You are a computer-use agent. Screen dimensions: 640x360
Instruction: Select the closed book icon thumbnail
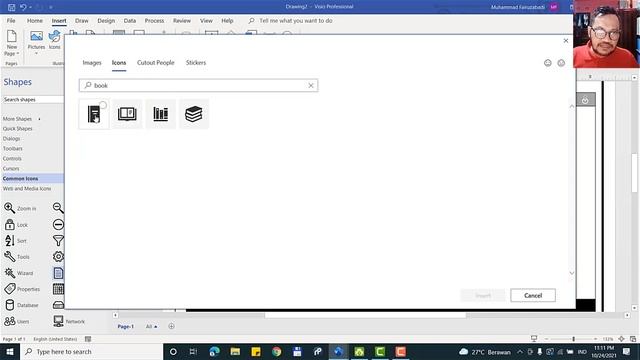pyautogui.click(x=94, y=114)
